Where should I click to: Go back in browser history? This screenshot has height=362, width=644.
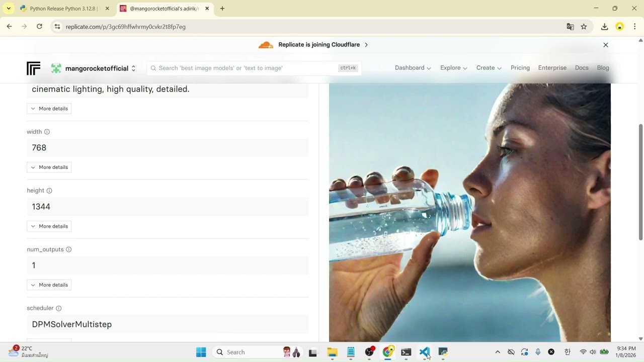tap(9, 27)
